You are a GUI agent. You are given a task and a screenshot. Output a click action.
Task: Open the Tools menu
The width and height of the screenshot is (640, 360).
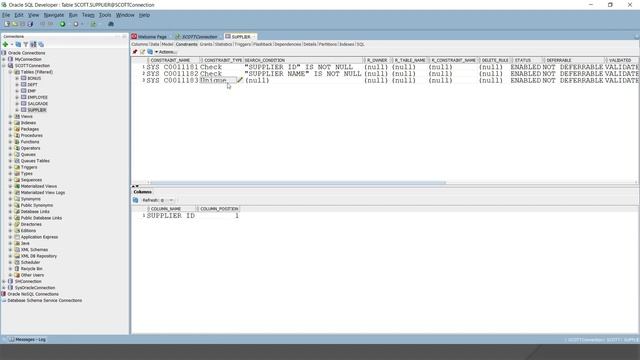105,15
